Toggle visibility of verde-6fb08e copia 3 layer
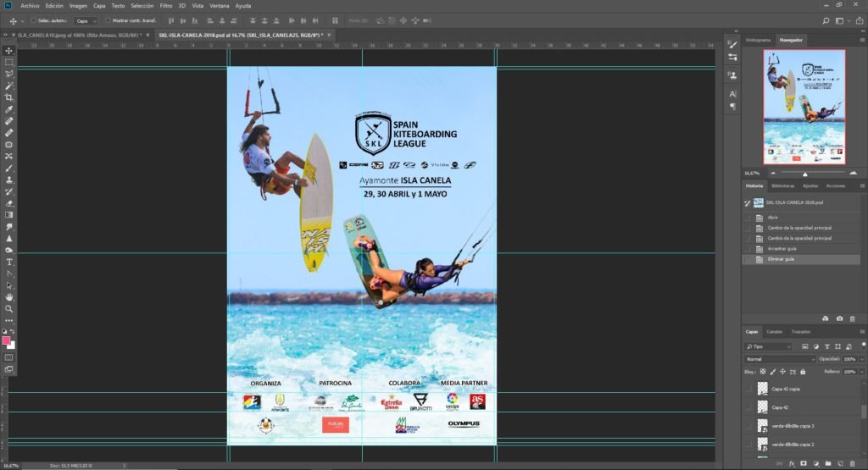The image size is (868, 470). point(748,426)
